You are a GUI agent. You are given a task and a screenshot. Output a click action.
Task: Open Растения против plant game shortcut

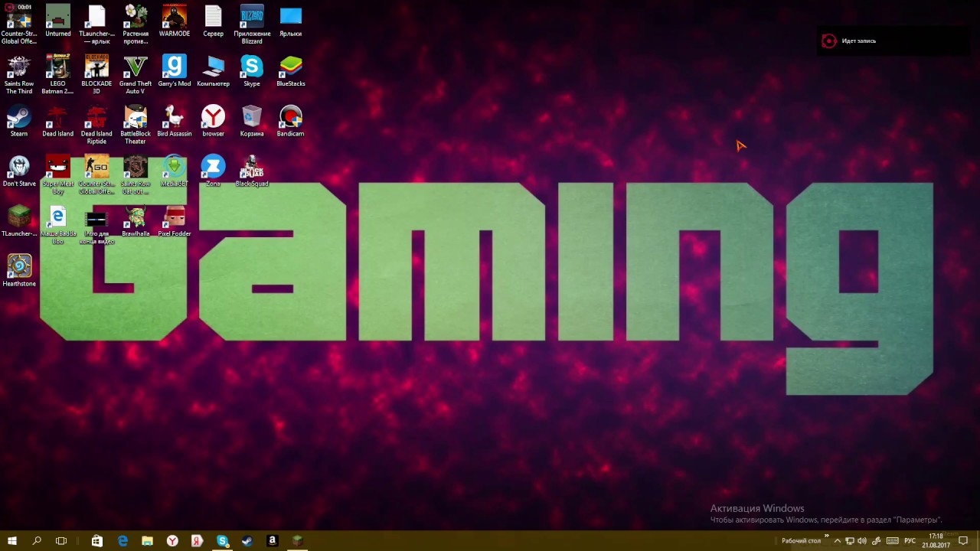[x=136, y=24]
